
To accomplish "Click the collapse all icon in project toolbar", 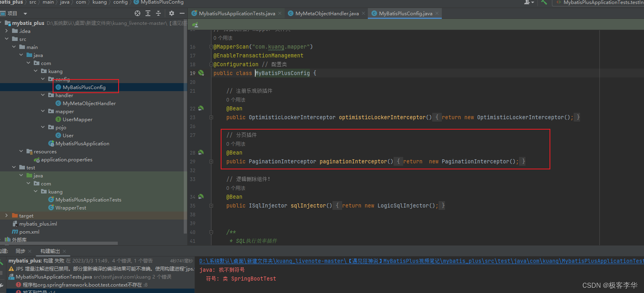I will [158, 13].
